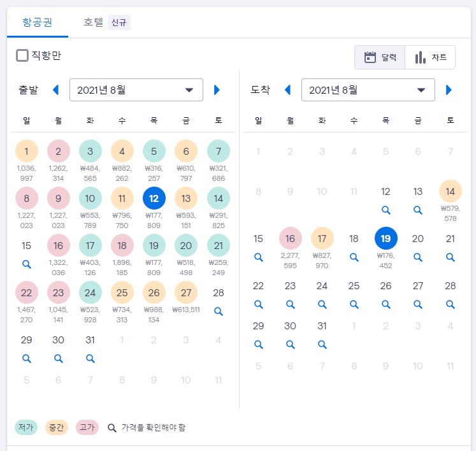The width and height of the screenshot is (476, 451).
Task: Check price for arrival date 20
Action: (x=418, y=257)
